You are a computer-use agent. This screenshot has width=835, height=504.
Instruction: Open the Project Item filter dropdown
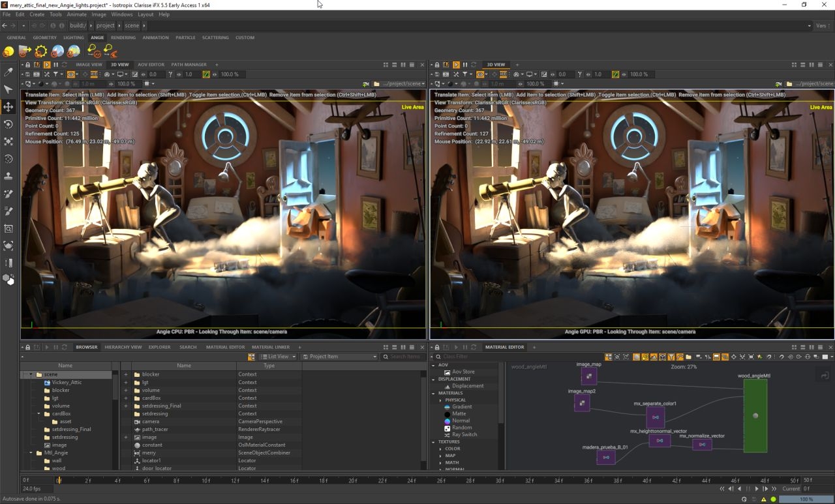coord(340,357)
